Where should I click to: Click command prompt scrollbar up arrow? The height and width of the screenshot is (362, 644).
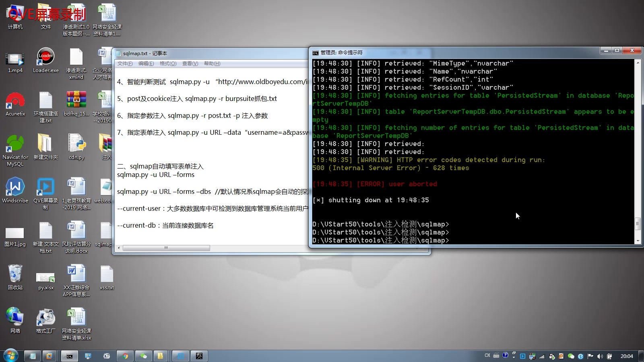pyautogui.click(x=638, y=63)
